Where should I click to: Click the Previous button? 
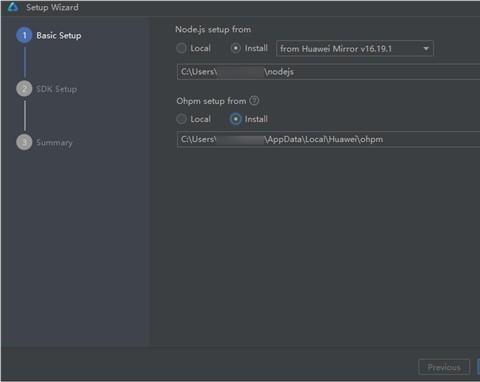tap(444, 367)
